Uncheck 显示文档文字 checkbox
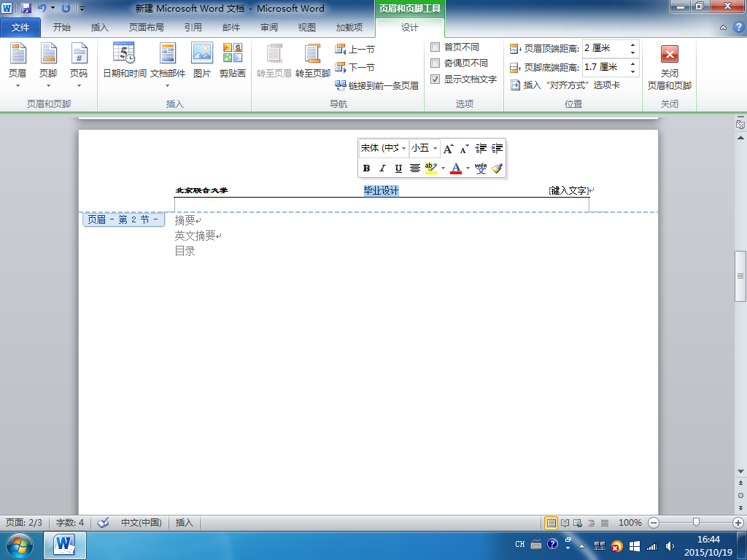Viewport: 747px width, 560px height. pyautogui.click(x=435, y=79)
